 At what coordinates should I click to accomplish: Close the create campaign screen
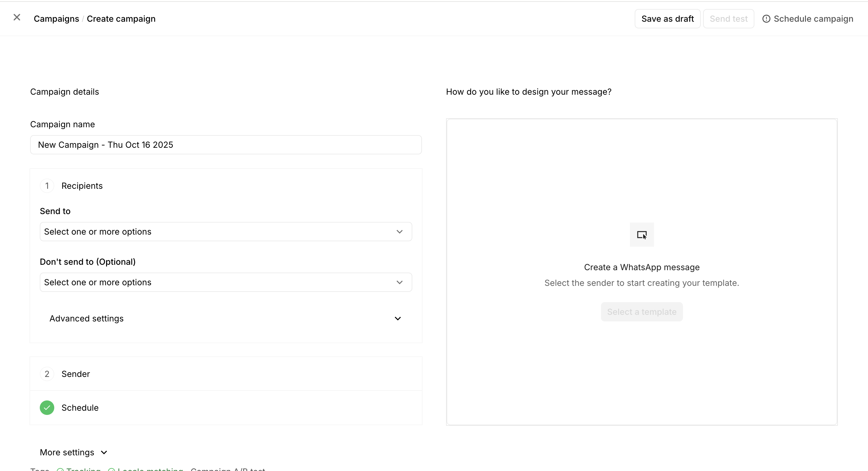[x=17, y=17]
